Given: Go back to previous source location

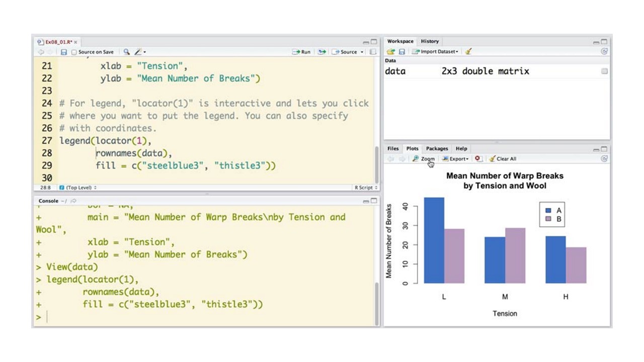Looking at the screenshot, I should pos(41,52).
